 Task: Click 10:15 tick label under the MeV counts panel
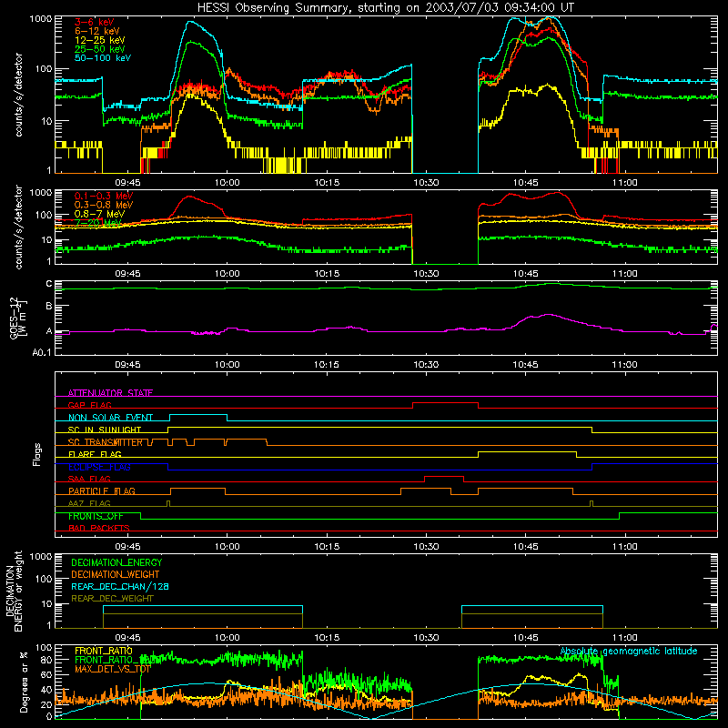pyautogui.click(x=327, y=274)
